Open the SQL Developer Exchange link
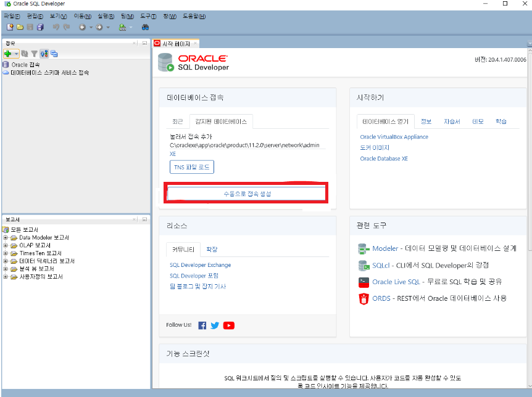The height and width of the screenshot is (397, 532). coord(200,265)
